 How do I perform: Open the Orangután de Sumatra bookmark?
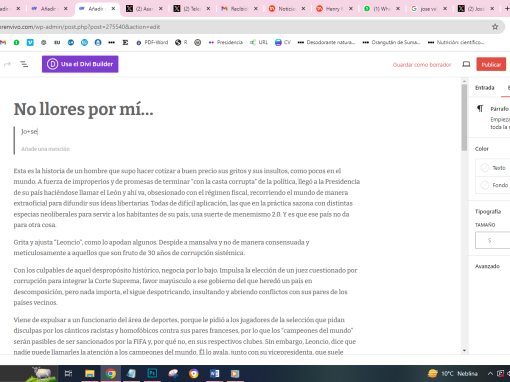click(391, 42)
